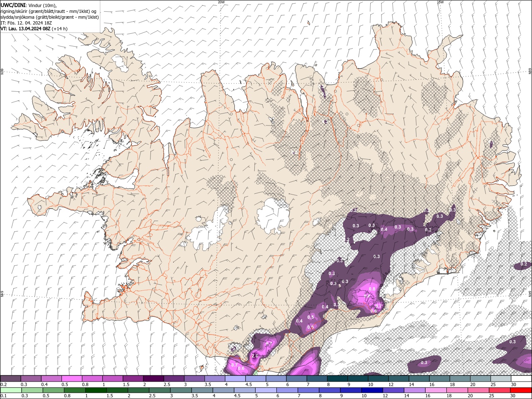This screenshot has width=532, height=399.
Task: Pick the top legend swatch between 0.2 and 0.3
Action: coord(10,379)
